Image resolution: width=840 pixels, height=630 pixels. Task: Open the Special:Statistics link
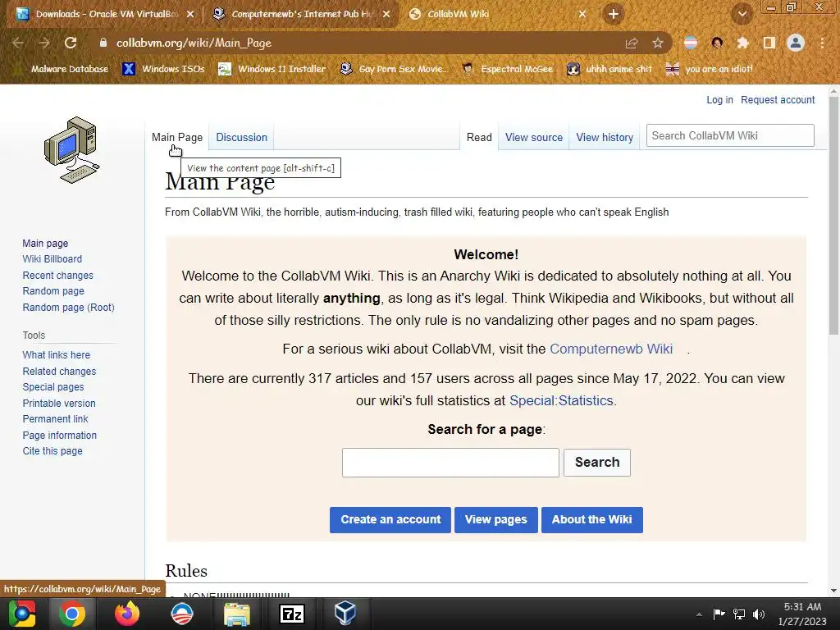pyautogui.click(x=561, y=400)
